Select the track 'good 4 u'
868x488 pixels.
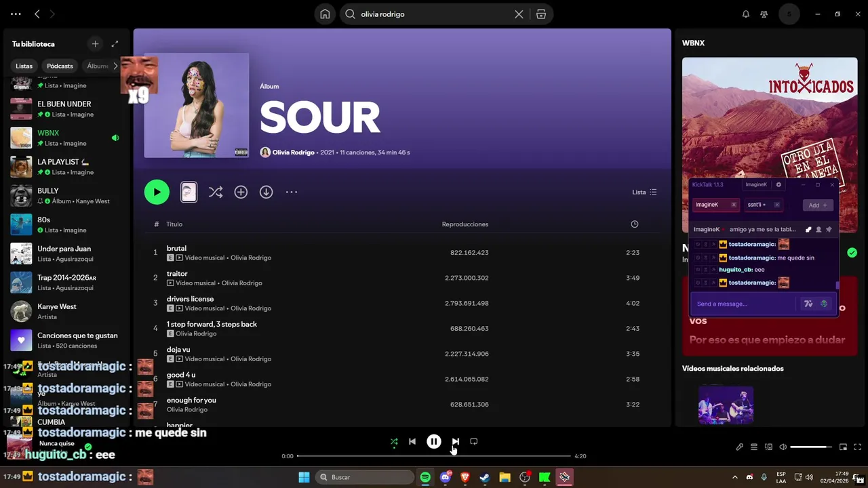(x=181, y=375)
